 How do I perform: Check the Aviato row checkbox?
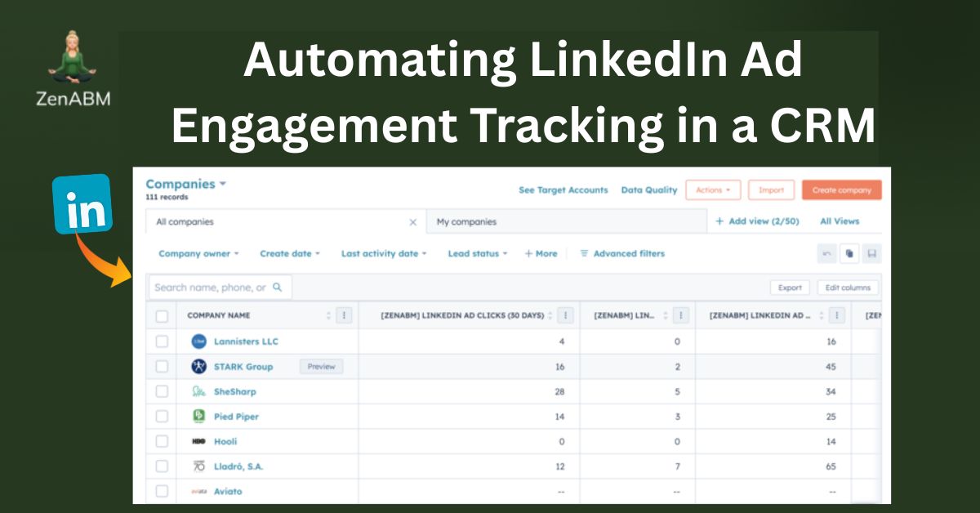[162, 492]
